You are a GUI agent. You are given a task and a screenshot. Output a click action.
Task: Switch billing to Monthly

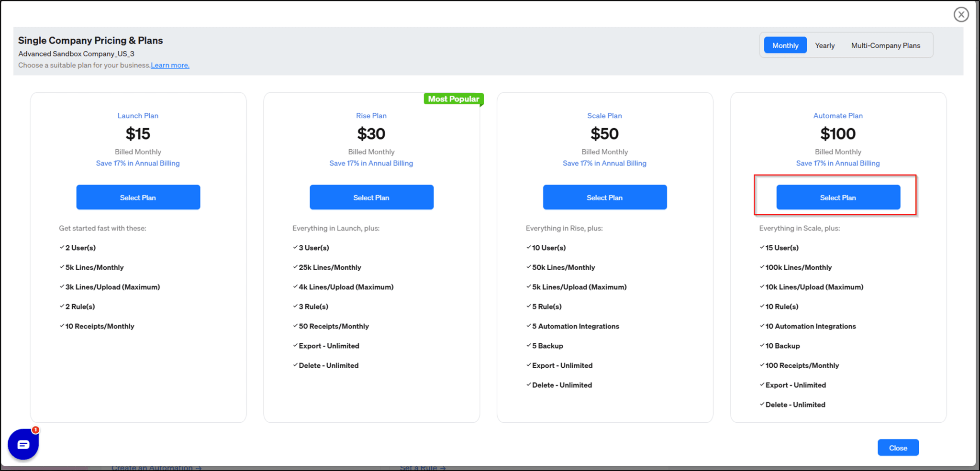coord(785,45)
